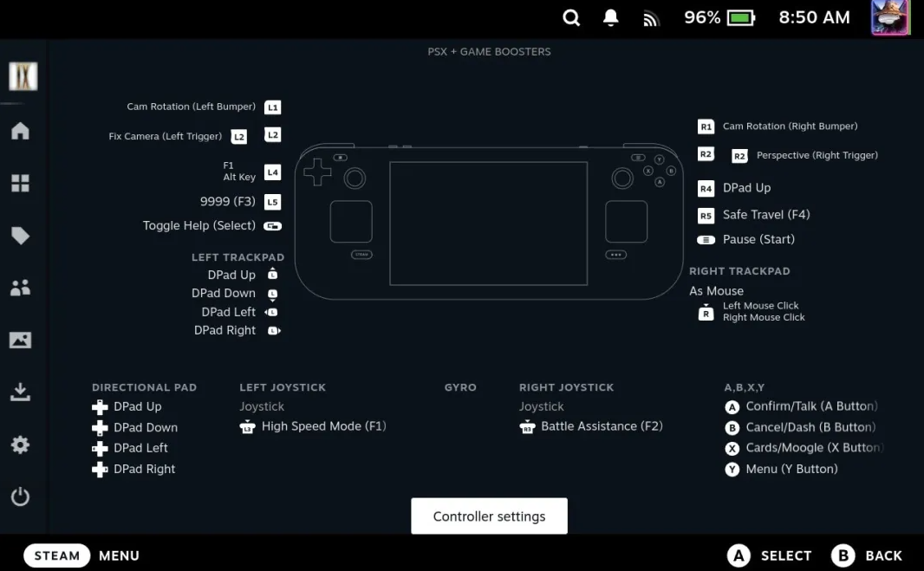924x571 pixels.
Task: Open the Store tag icon
Action: pos(20,236)
